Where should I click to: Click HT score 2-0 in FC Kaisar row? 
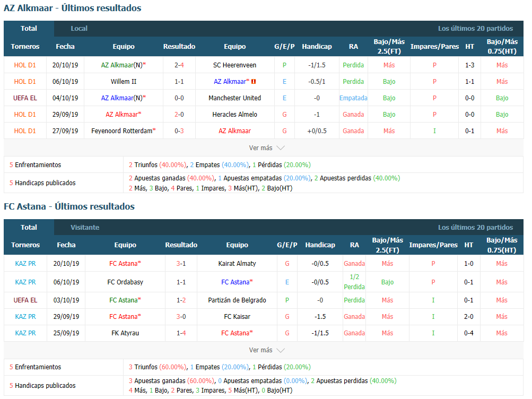pos(468,317)
